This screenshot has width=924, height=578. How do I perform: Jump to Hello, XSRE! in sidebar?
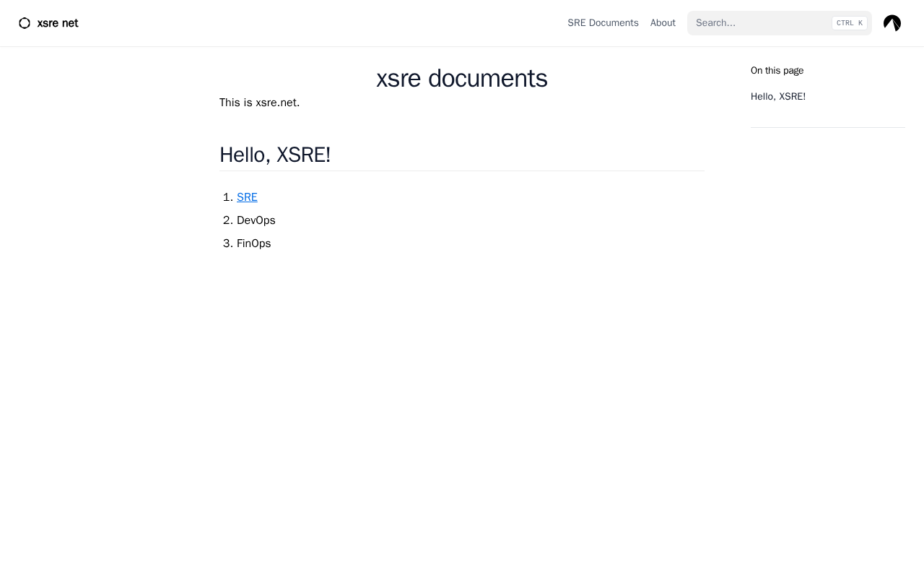pos(778,97)
